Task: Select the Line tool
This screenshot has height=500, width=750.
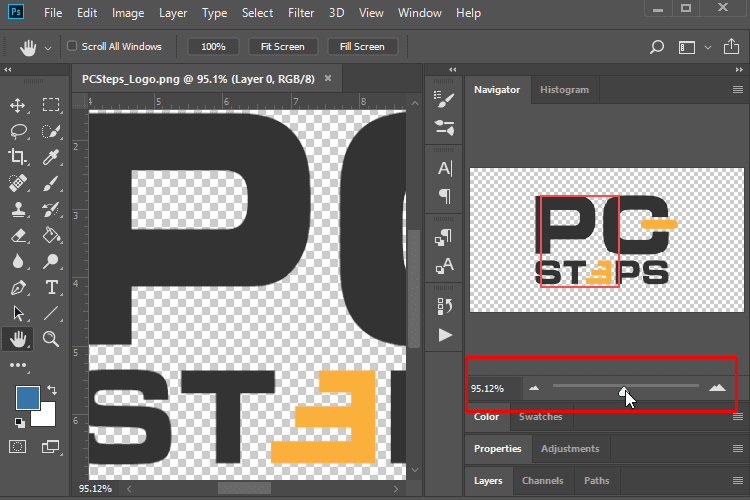Action: click(x=51, y=313)
